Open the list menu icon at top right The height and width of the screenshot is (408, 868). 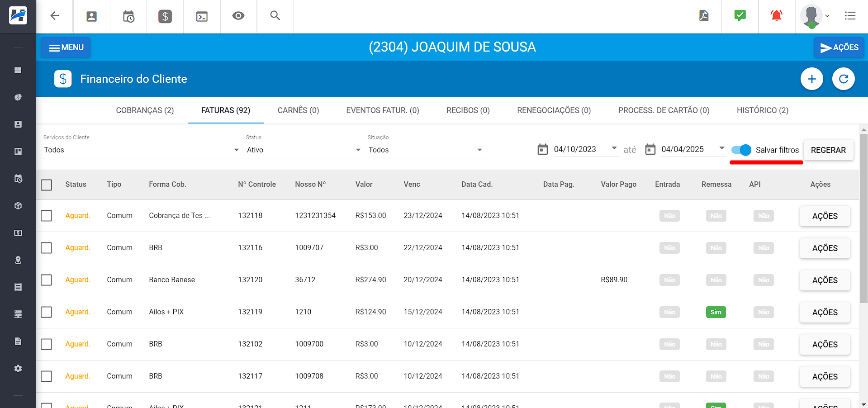click(850, 16)
